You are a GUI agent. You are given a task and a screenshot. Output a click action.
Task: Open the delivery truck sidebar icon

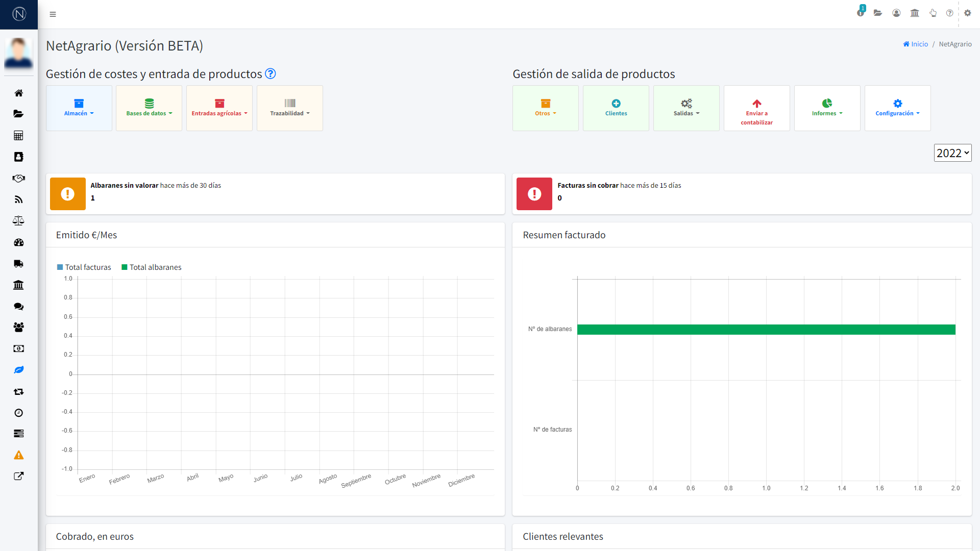click(x=18, y=264)
